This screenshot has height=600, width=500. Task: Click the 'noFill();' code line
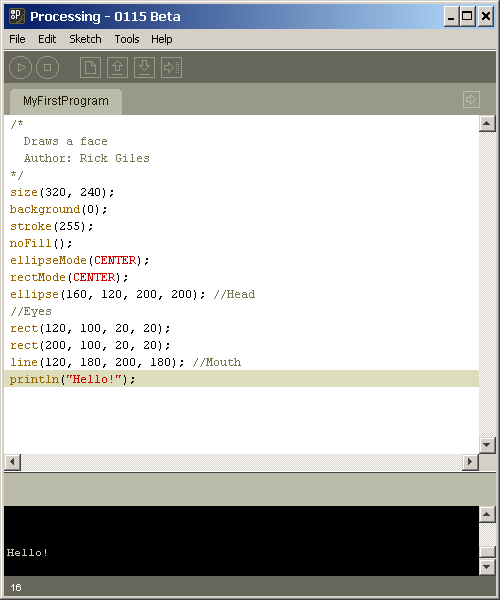(x=41, y=243)
